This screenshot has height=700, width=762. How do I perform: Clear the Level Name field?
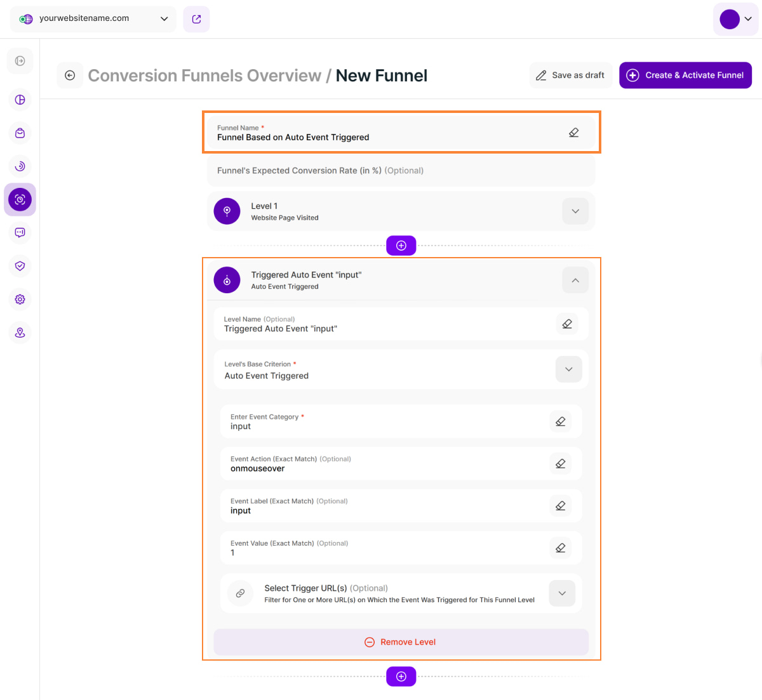[567, 324]
